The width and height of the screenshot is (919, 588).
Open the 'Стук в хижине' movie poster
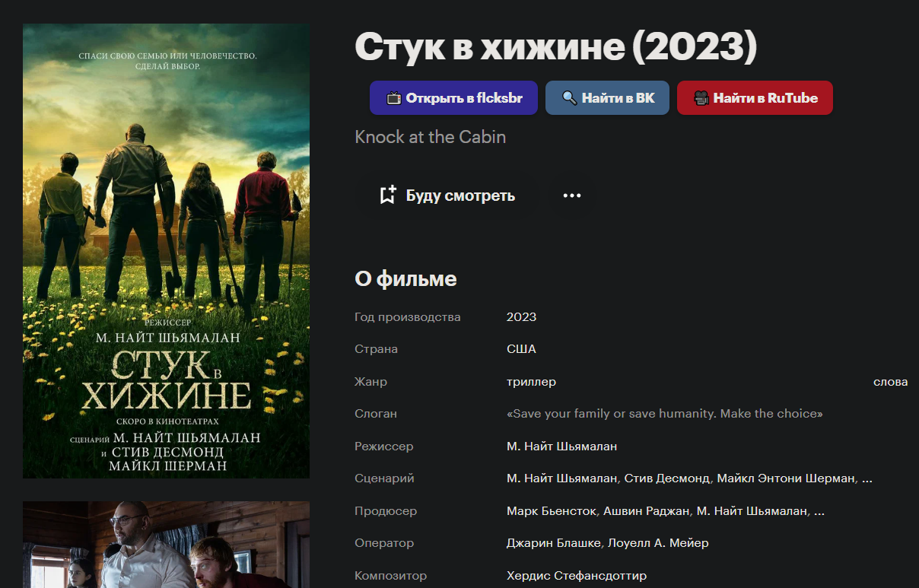166,251
